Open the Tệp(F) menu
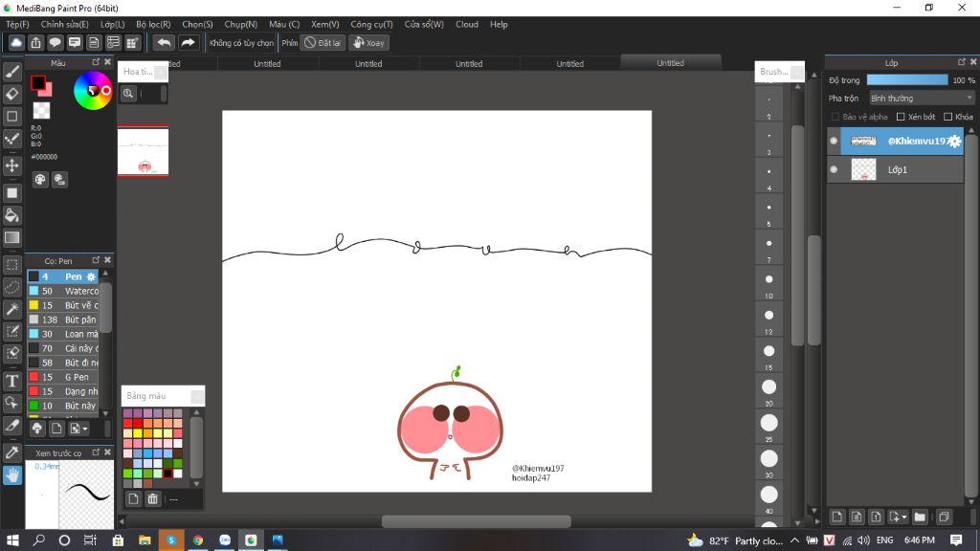The height and width of the screenshot is (551, 980). [x=17, y=24]
